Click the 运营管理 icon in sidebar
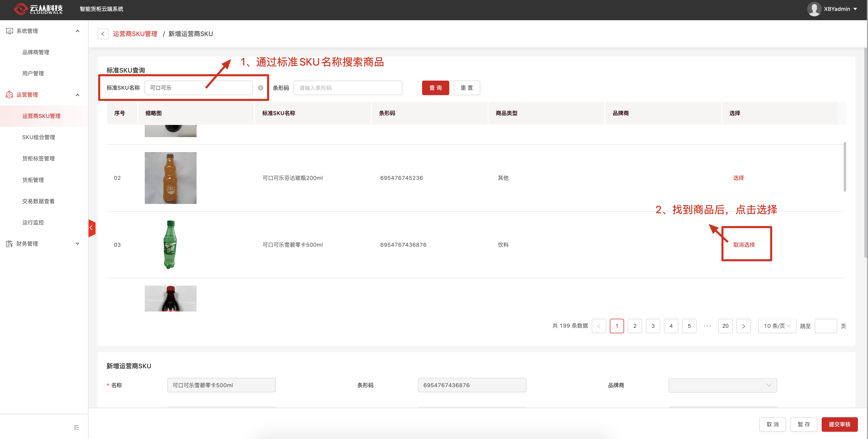The image size is (868, 439). click(9, 95)
